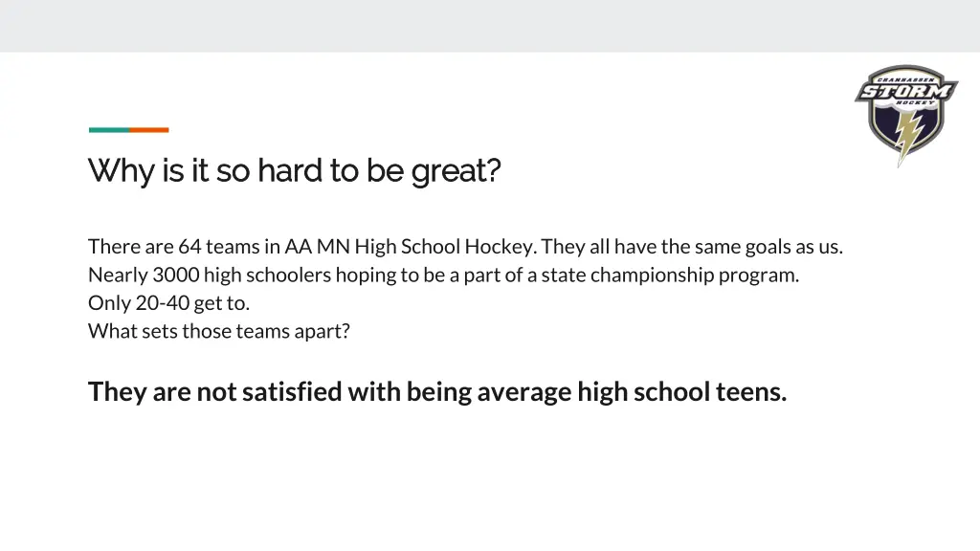Select the orange segment of the accent line

tap(149, 130)
